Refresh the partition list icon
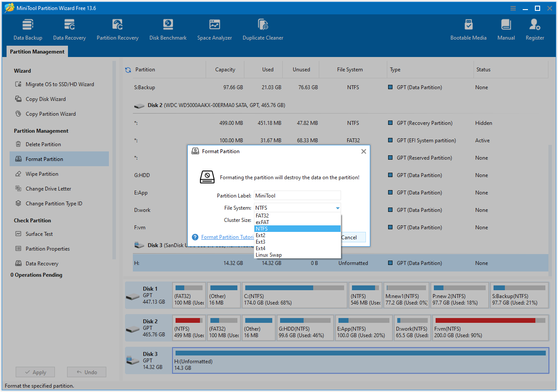This screenshot has height=392, width=558. click(128, 70)
